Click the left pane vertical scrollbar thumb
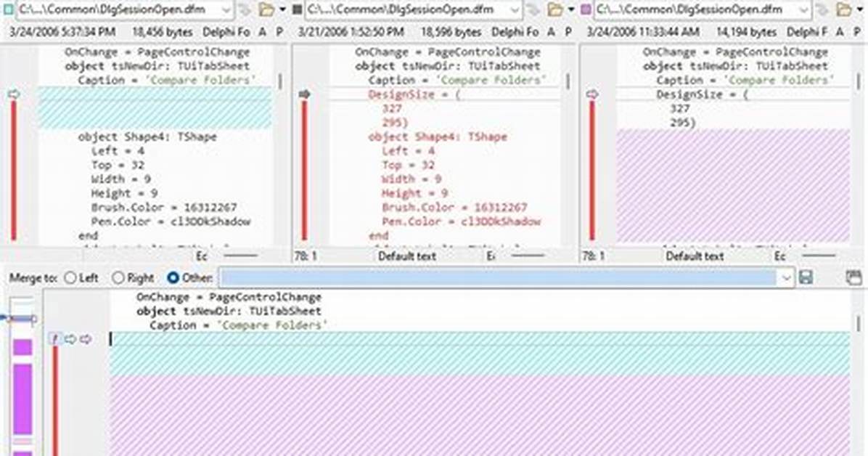The width and height of the screenshot is (868, 456). pyautogui.click(x=281, y=82)
